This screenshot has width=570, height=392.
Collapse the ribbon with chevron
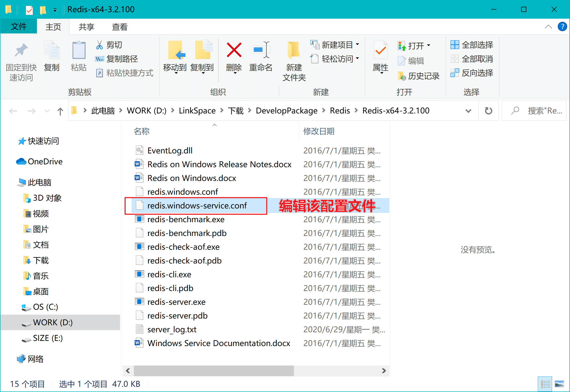coord(548,27)
